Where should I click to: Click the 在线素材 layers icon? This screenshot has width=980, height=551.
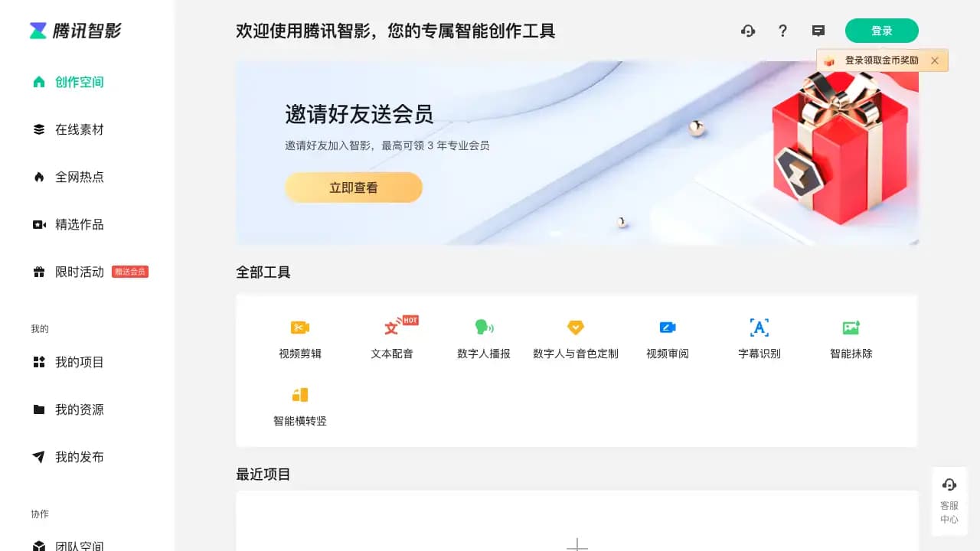(x=39, y=129)
